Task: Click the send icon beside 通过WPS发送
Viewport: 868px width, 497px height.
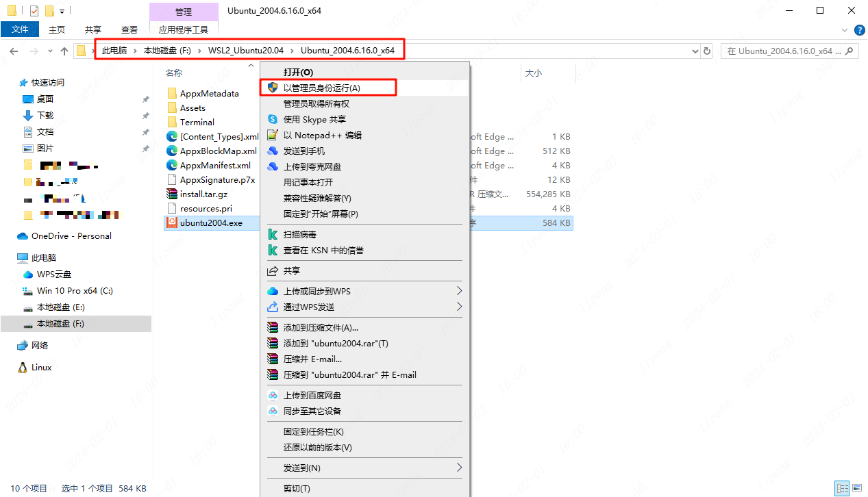Action: coord(273,307)
